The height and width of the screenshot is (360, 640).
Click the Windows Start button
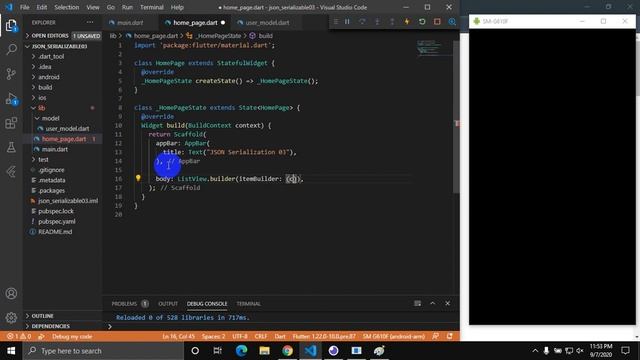(11, 351)
